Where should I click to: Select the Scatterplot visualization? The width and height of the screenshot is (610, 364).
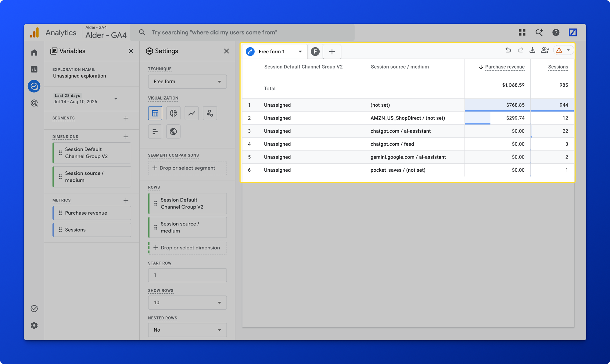210,113
